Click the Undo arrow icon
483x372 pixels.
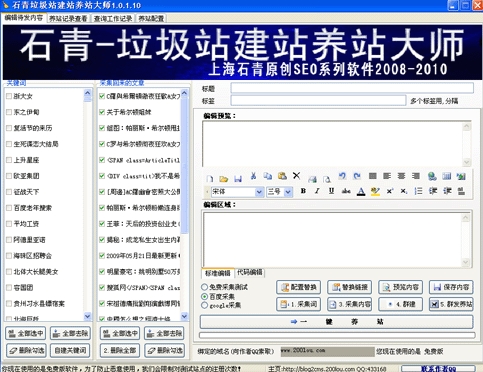tap(342, 176)
